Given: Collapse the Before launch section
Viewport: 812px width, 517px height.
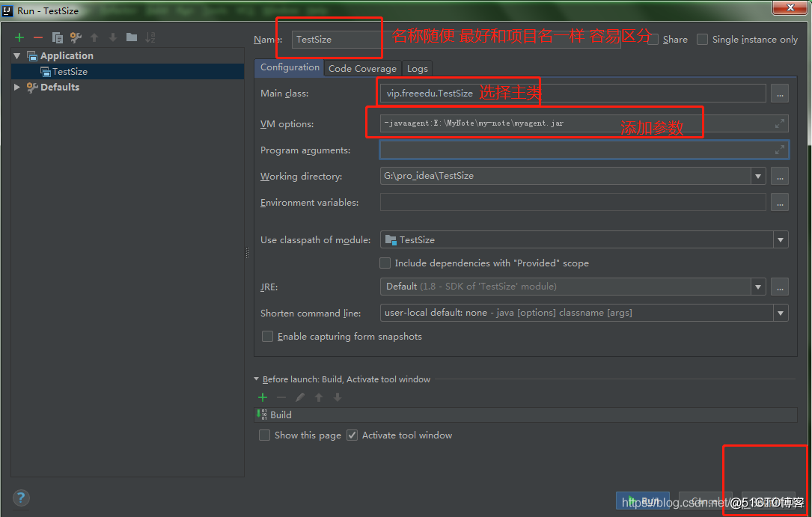Looking at the screenshot, I should point(257,379).
